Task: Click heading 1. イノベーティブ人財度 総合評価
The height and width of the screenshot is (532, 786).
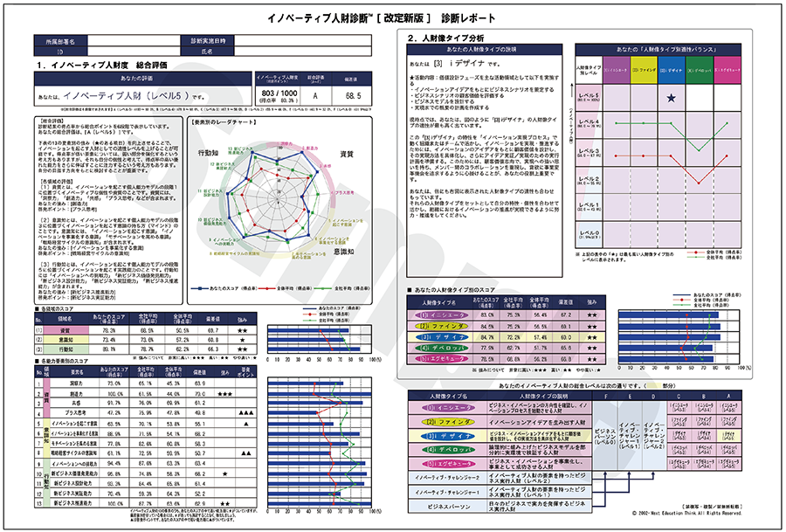Action: pyautogui.click(x=102, y=66)
